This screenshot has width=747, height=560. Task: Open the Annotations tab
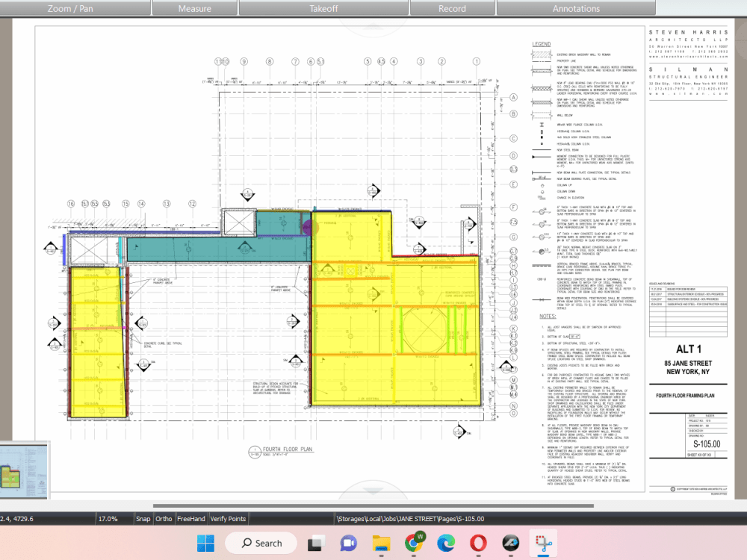[576, 8]
